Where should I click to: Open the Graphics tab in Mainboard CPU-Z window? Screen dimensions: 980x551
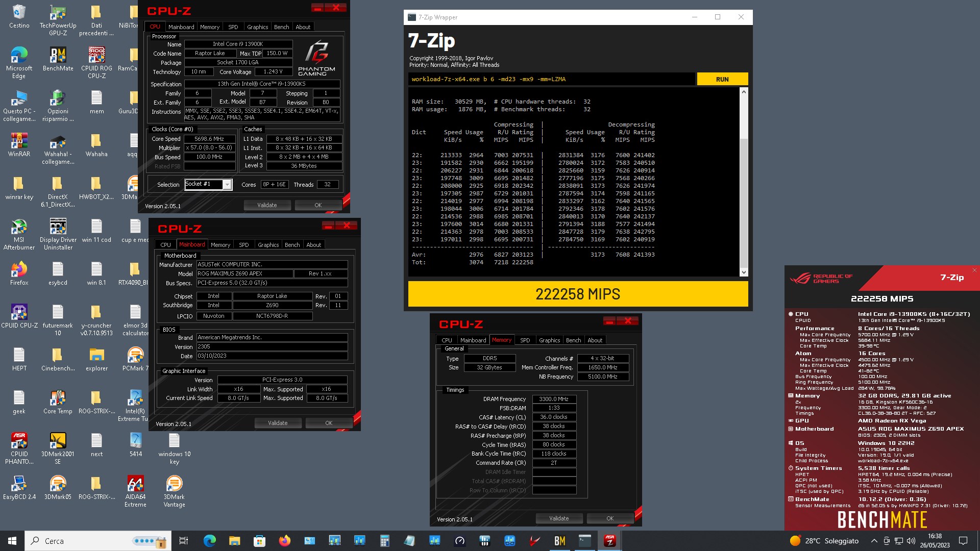pyautogui.click(x=268, y=245)
